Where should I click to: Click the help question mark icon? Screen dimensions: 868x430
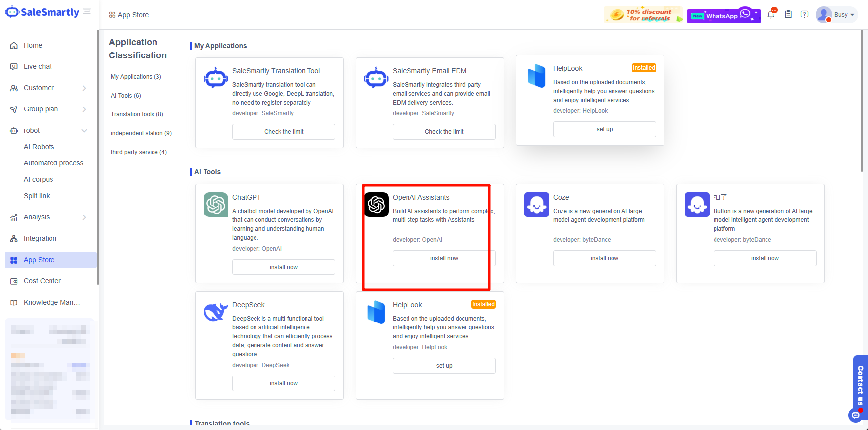point(805,15)
